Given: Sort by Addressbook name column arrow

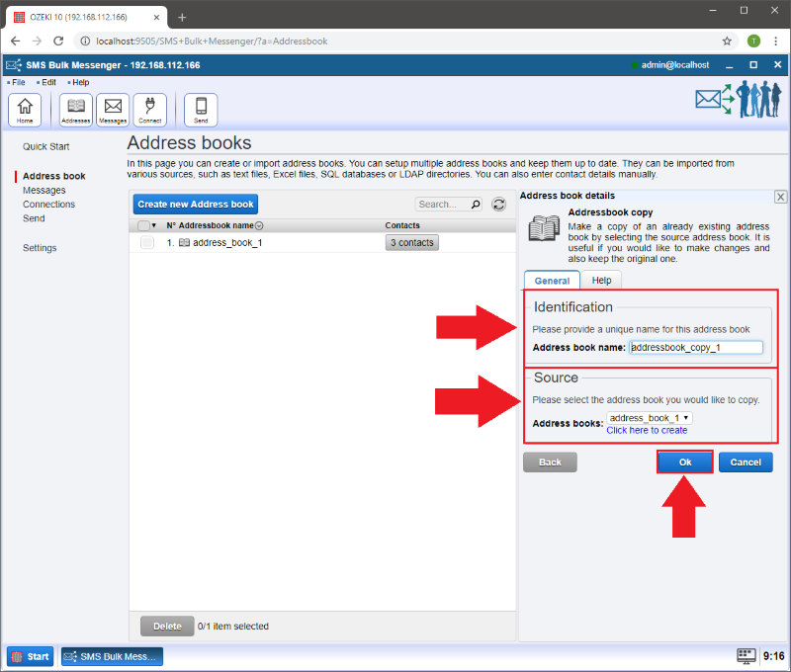Looking at the screenshot, I should coord(259,226).
